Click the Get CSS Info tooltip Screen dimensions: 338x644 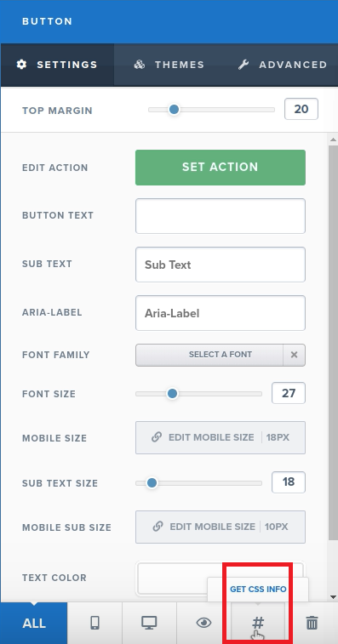(258, 590)
